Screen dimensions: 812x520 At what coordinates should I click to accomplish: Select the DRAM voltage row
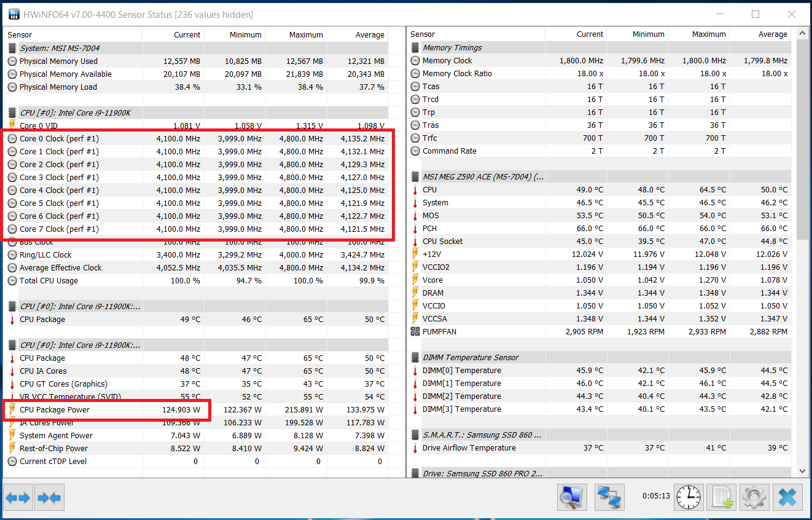click(x=599, y=293)
